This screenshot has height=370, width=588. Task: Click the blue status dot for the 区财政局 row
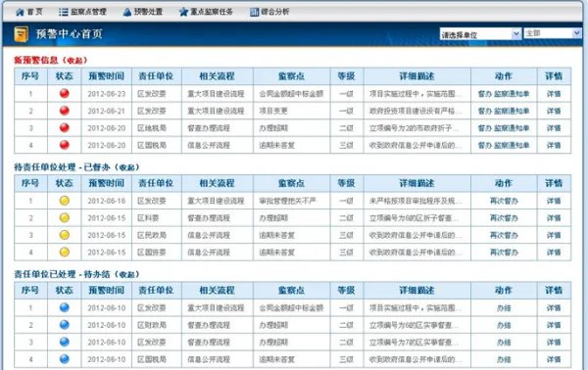pyautogui.click(x=65, y=325)
